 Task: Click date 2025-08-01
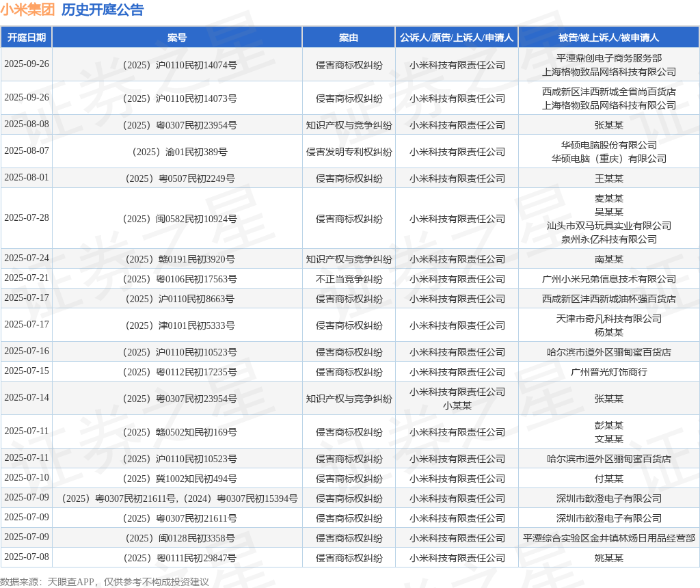pyautogui.click(x=27, y=178)
